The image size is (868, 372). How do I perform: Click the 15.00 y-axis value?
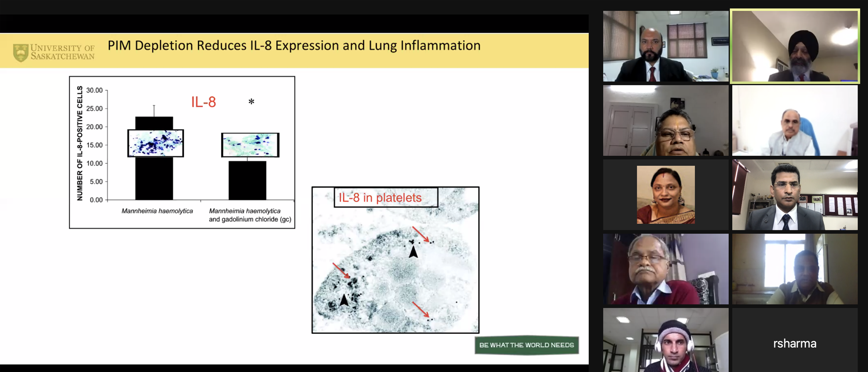pyautogui.click(x=95, y=145)
